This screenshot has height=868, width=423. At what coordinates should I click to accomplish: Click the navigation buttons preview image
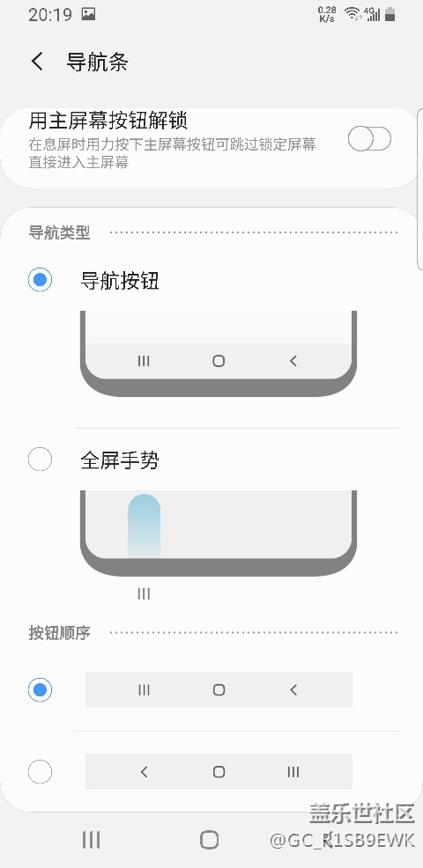(219, 354)
